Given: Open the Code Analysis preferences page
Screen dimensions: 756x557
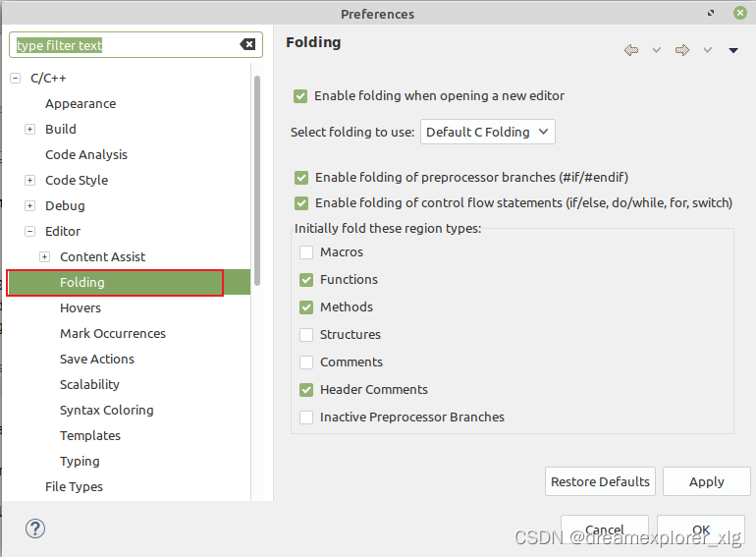Looking at the screenshot, I should click(86, 154).
